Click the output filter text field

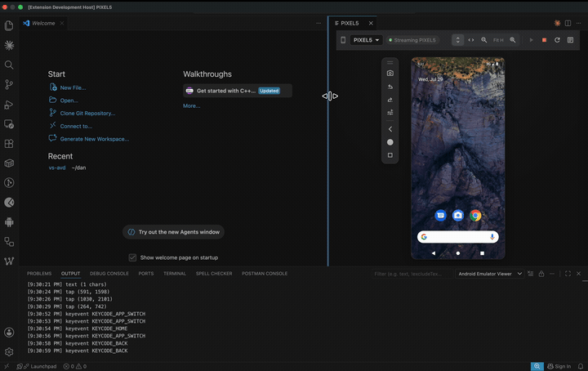[412, 274]
